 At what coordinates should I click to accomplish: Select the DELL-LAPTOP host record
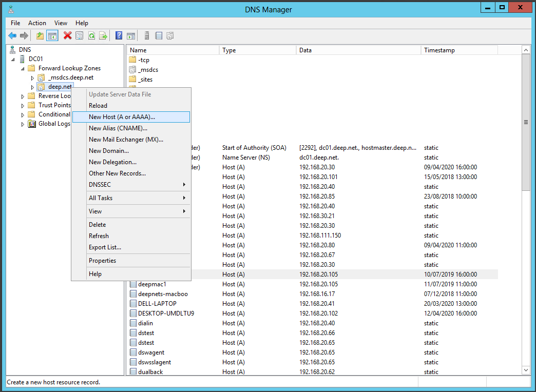(157, 304)
